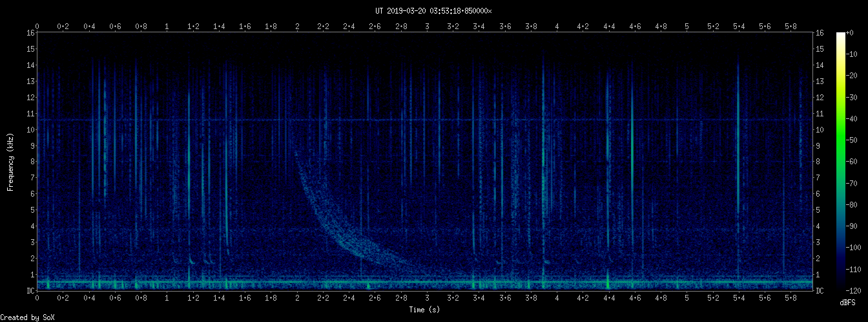Click the "1.4" tick on bottom time axis
Viewport: 868px width, 322px height.
pos(219,299)
